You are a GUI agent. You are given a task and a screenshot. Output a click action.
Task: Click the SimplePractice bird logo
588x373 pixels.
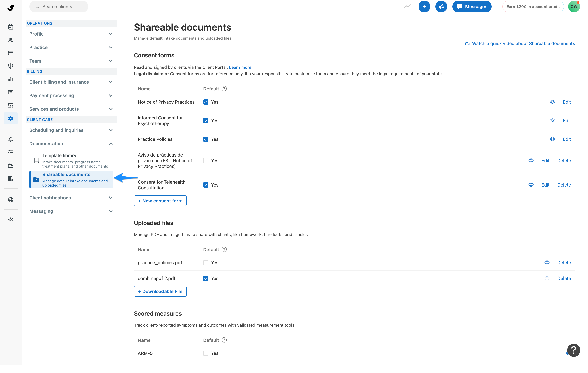point(10,7)
